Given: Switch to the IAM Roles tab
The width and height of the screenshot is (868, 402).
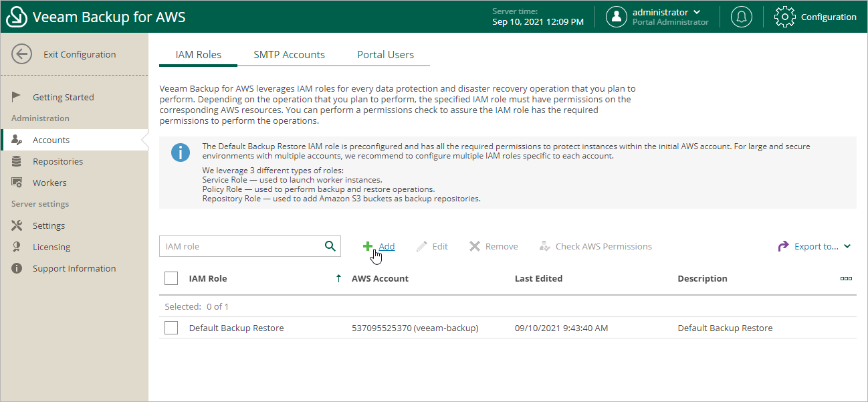Looking at the screenshot, I should [199, 55].
